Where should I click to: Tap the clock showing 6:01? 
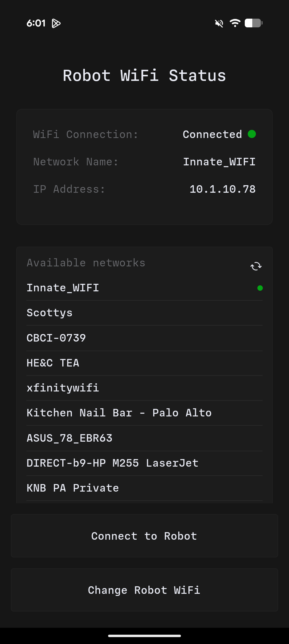click(x=36, y=23)
